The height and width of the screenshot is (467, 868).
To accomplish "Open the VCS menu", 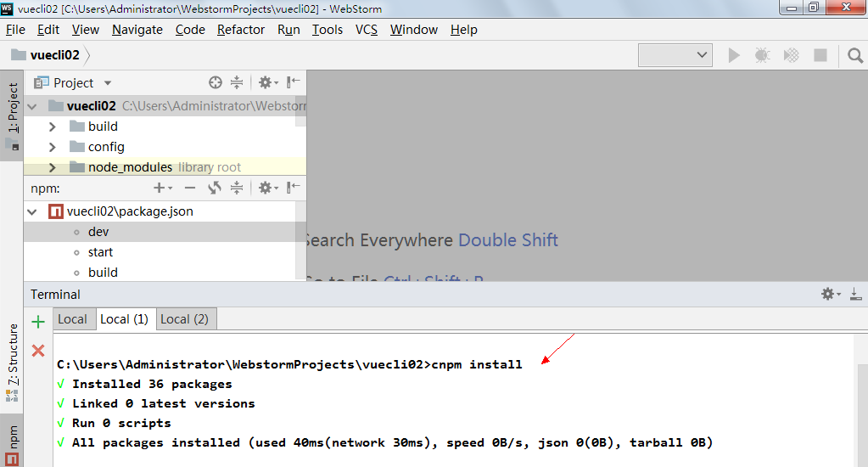I will coord(366,30).
